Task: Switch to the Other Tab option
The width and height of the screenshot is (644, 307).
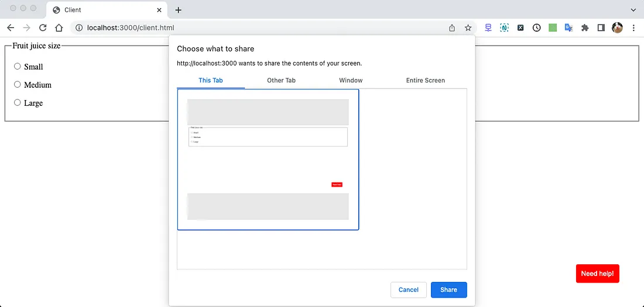Action: [x=281, y=80]
